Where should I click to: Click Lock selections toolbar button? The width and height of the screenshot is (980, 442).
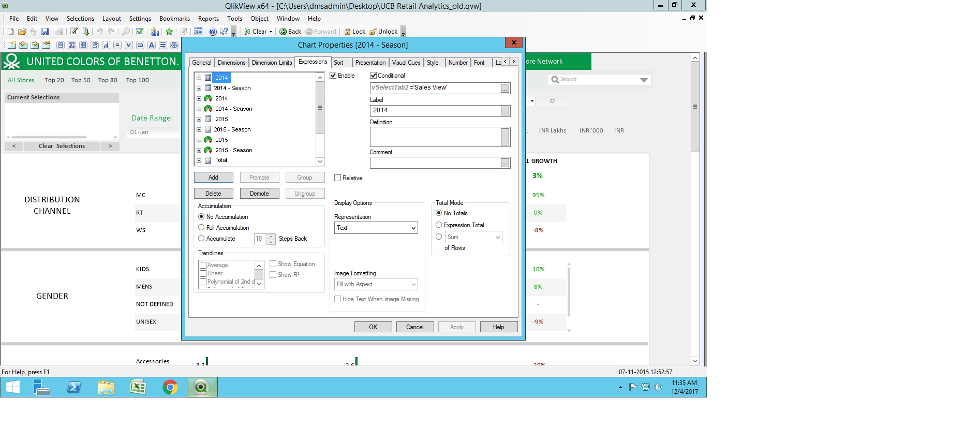tap(355, 32)
